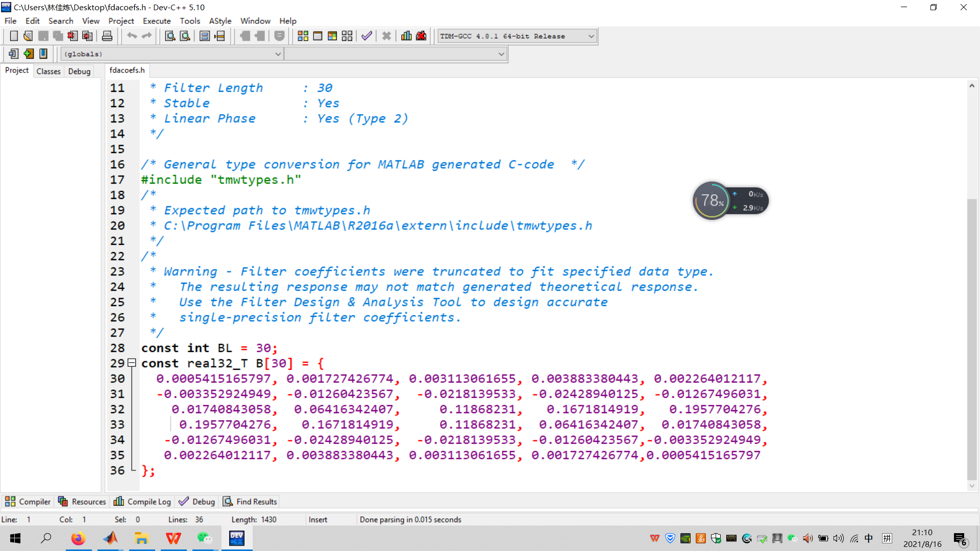Click the Save All toolbar icon

click(x=58, y=36)
